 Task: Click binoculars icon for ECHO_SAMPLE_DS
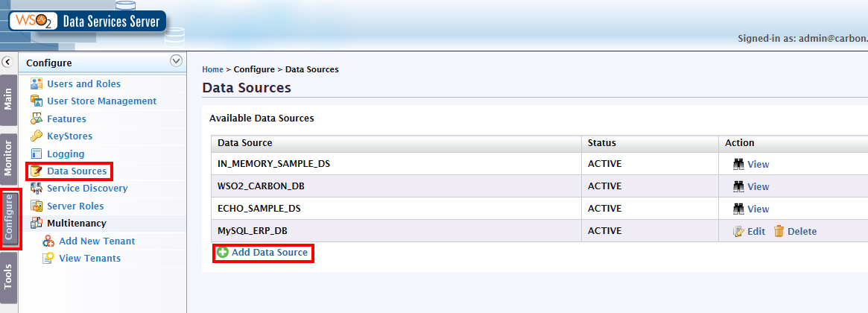tap(738, 209)
